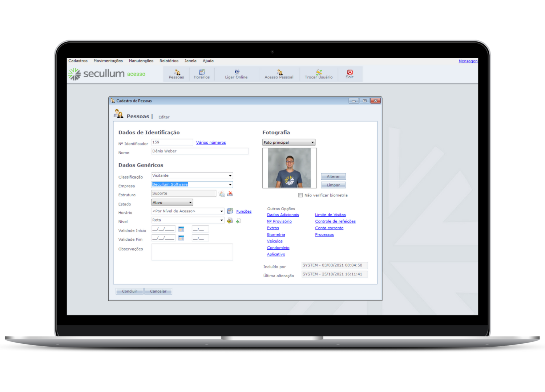
Task: Click the schedule icon next to Horário
Action: [230, 211]
